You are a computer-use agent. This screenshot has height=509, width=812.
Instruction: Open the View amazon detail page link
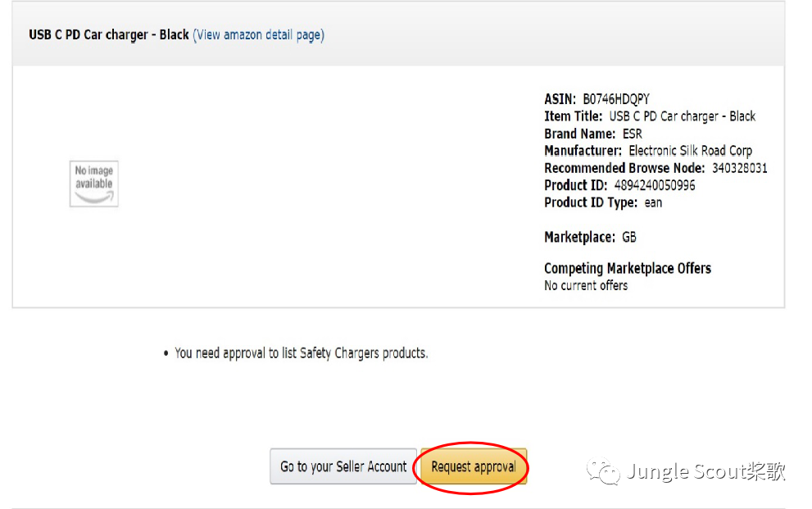pos(258,34)
